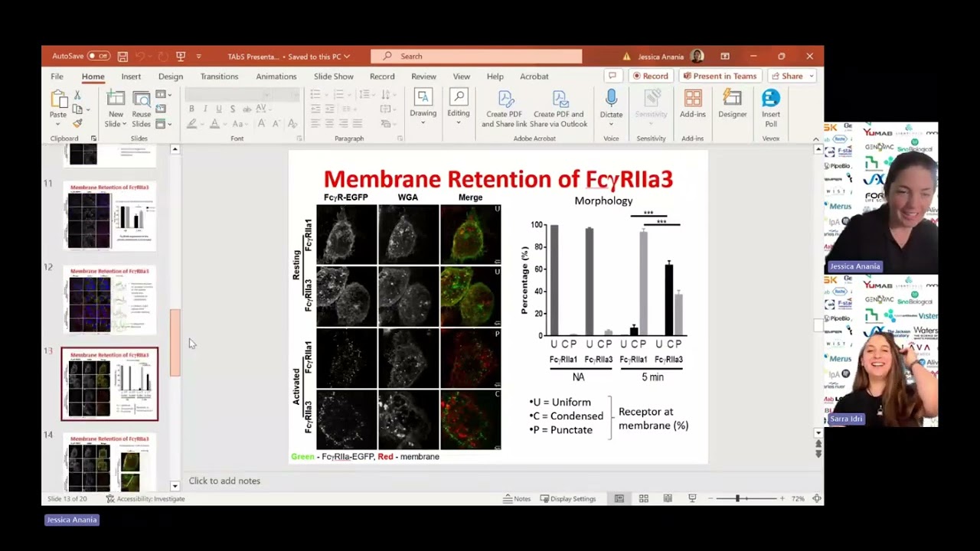Open the Ribbon Display Options icon
Screen dimensions: 980x551
725,56
